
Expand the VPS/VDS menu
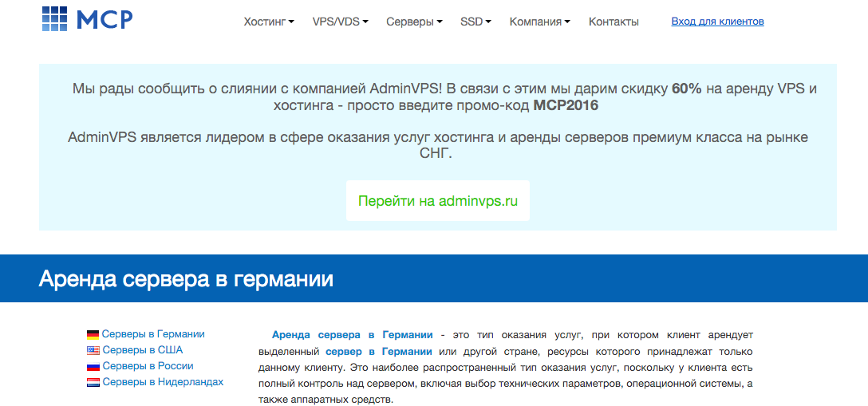click(x=341, y=22)
